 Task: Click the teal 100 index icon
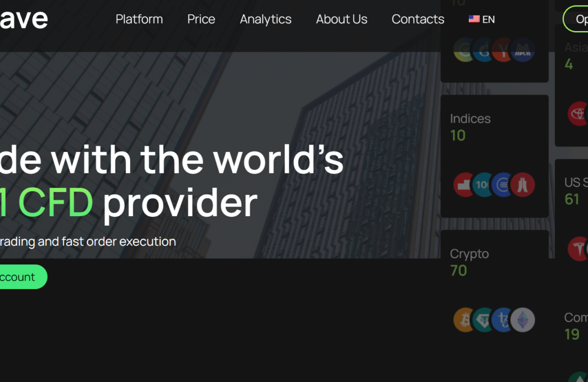click(482, 184)
